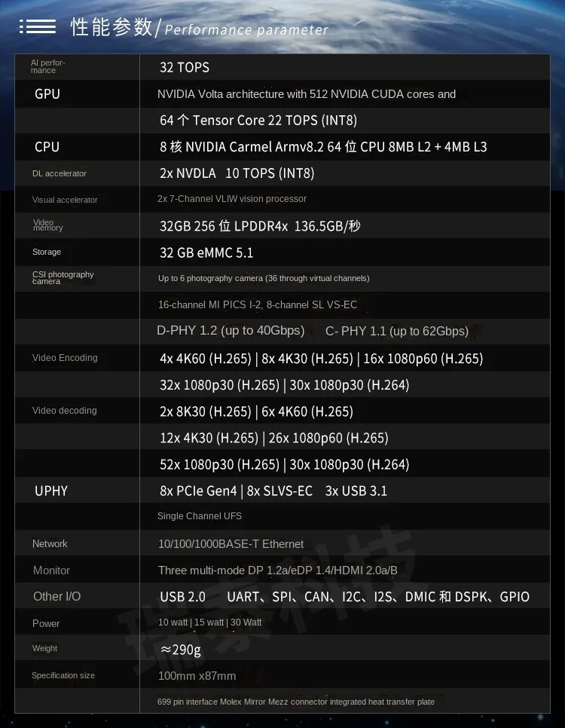
Task: Click the Storage row label
Action: [47, 252]
